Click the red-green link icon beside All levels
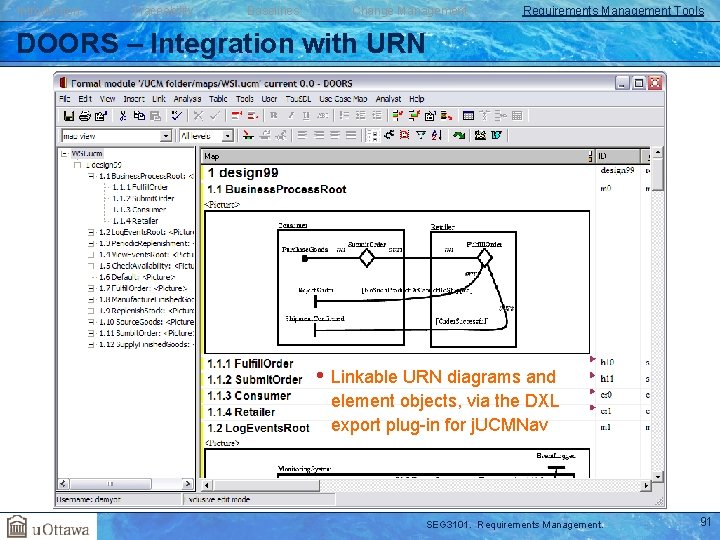This screenshot has height=540, width=720. click(x=248, y=135)
